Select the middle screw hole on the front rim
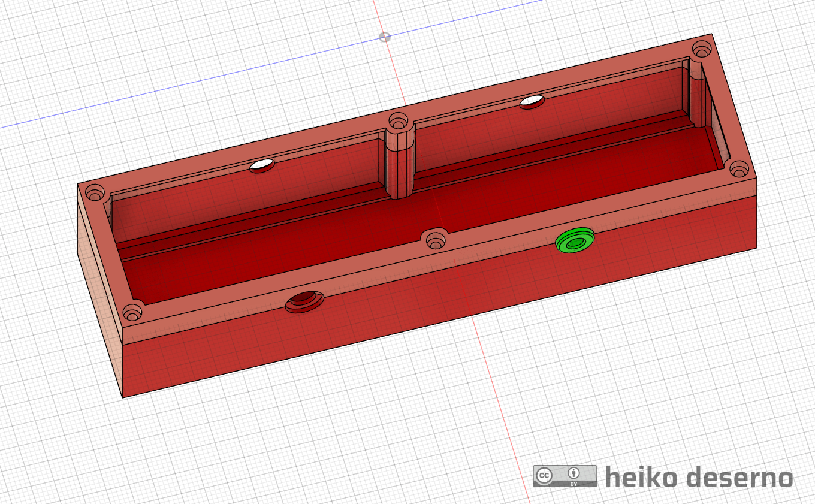 436,239
